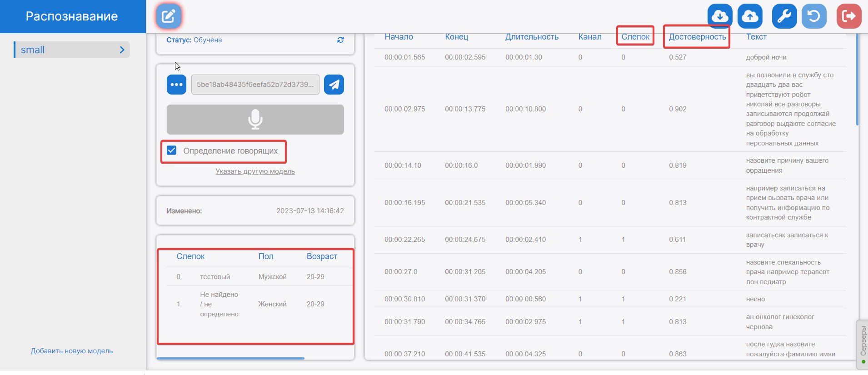
Task: Refresh the model status icon
Action: (x=340, y=40)
